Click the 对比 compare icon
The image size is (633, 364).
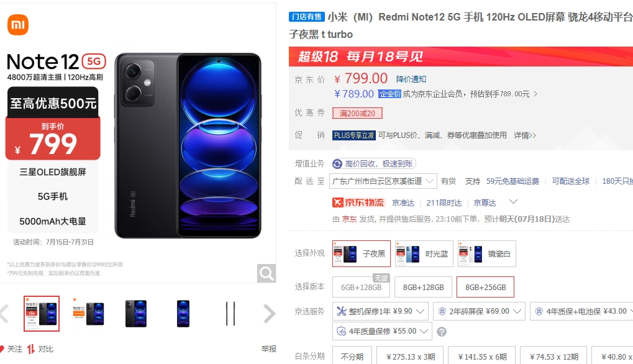[x=31, y=349]
